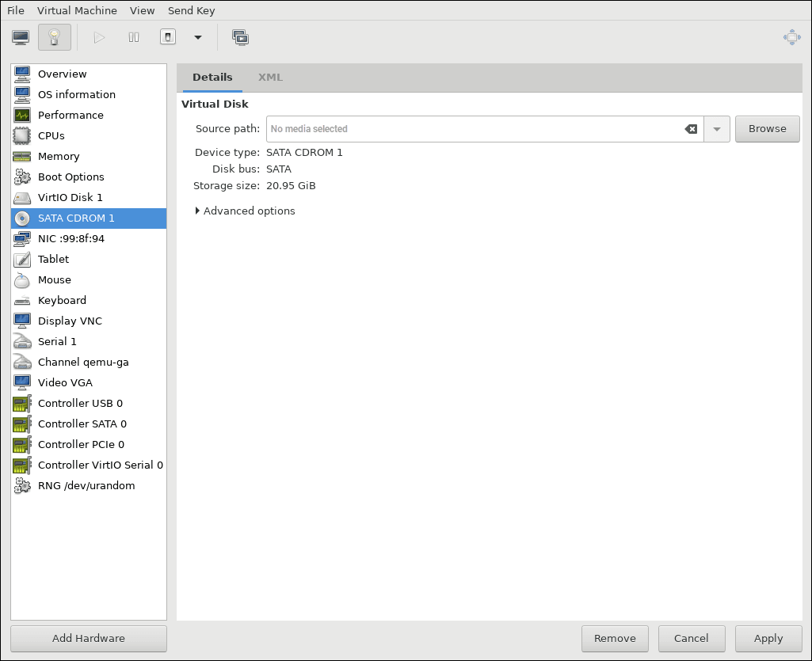This screenshot has width=812, height=661.
Task: Select Mouse device icon
Action: point(22,280)
